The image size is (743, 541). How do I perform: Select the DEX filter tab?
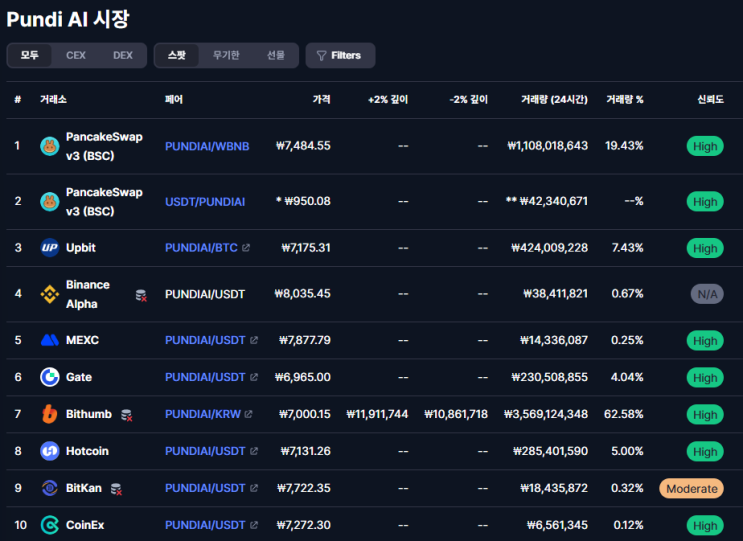(x=123, y=56)
